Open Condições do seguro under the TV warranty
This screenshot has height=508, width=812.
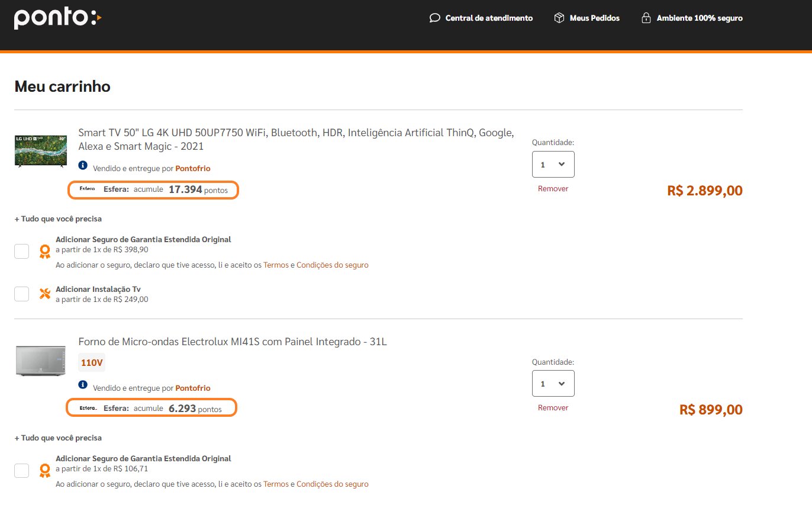333,265
